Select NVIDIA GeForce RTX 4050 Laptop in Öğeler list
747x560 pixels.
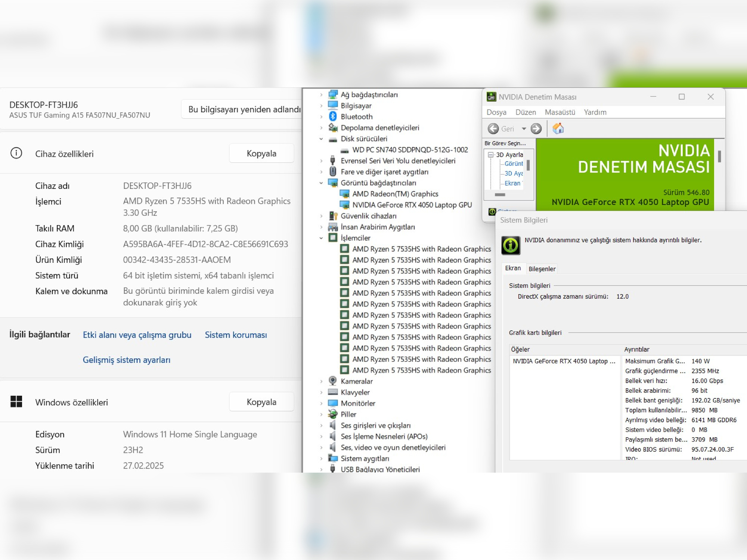[564, 361]
